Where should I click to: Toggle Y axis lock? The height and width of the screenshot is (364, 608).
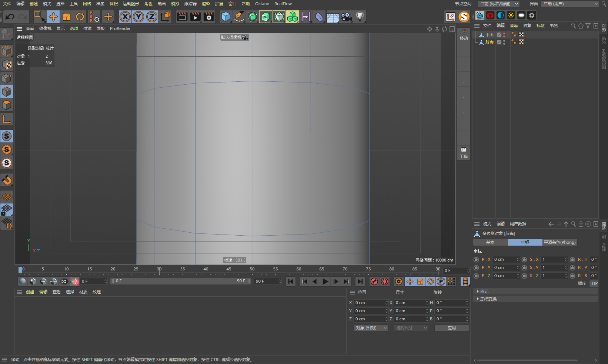[x=138, y=17]
